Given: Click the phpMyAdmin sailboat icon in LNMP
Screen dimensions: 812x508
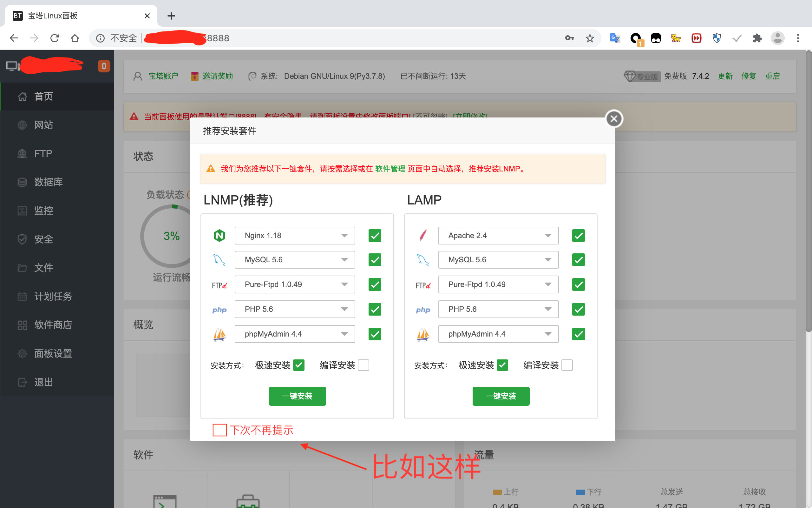Looking at the screenshot, I should (219, 334).
